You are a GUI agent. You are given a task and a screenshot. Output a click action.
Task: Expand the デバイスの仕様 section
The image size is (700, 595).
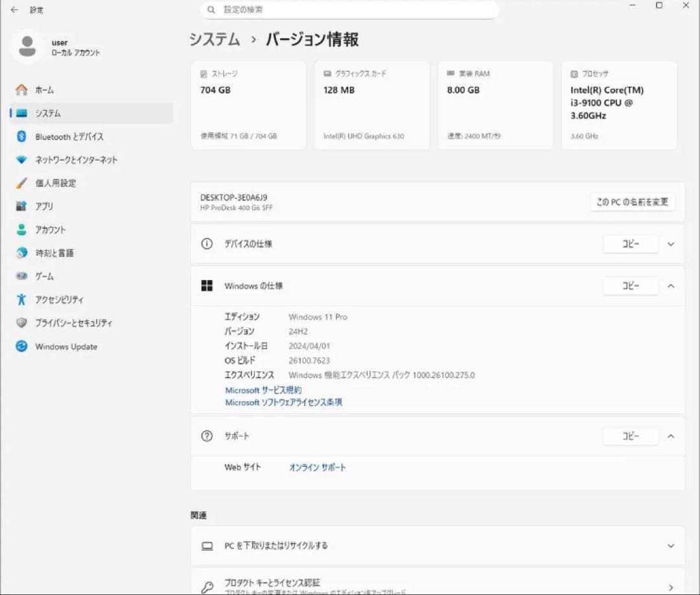point(671,244)
